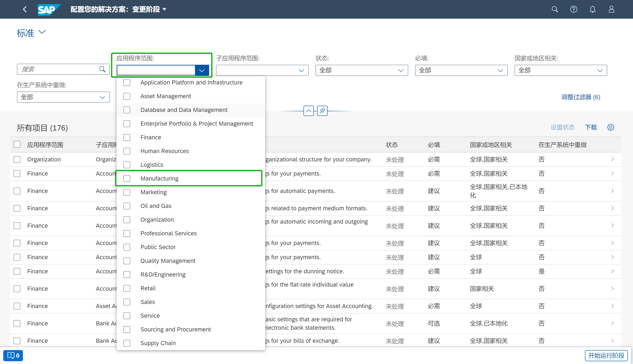
Task: Select the Organization row checkbox
Action: pyautogui.click(x=17, y=159)
